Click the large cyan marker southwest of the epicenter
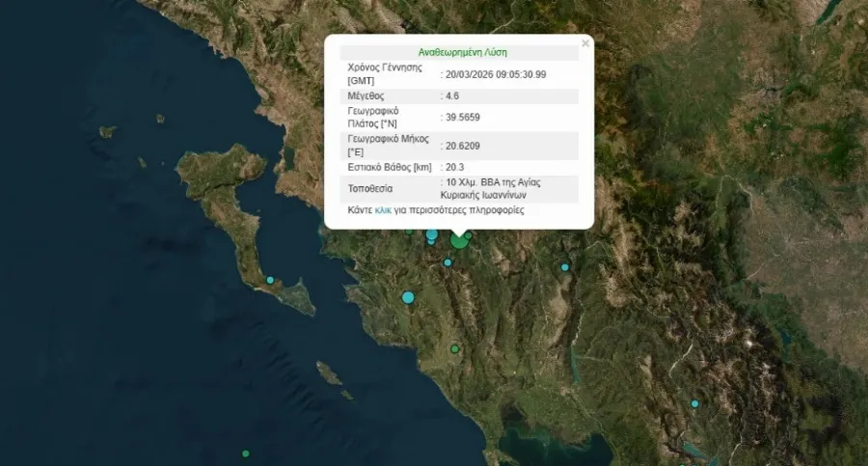The height and width of the screenshot is (466, 868). click(408, 297)
